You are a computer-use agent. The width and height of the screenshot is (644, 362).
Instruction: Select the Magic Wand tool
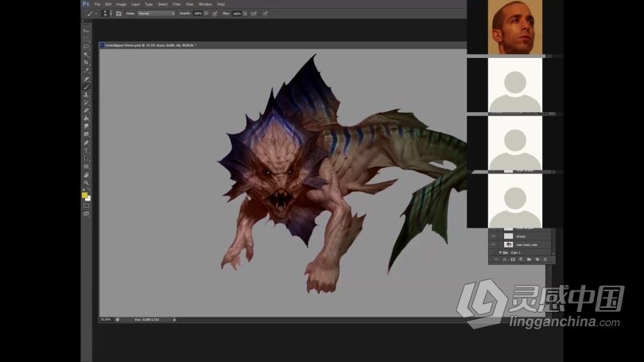point(86,55)
